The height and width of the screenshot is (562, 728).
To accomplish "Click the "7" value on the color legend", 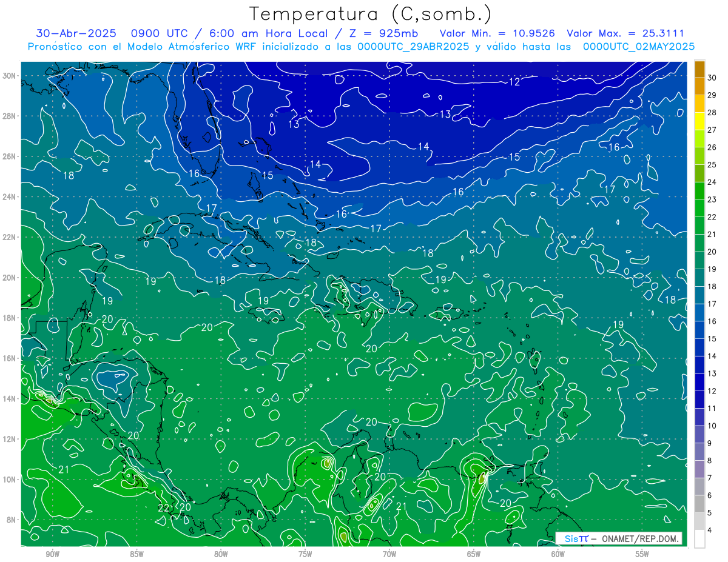I will 710,478.
